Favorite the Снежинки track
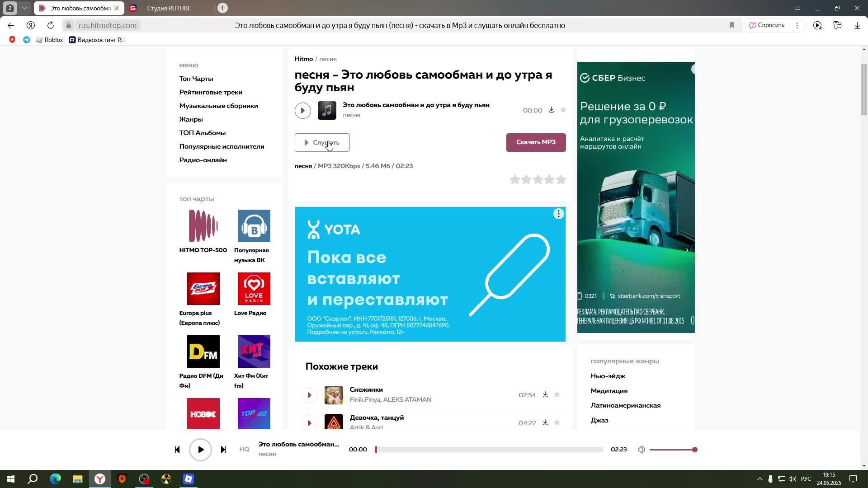 tap(557, 394)
